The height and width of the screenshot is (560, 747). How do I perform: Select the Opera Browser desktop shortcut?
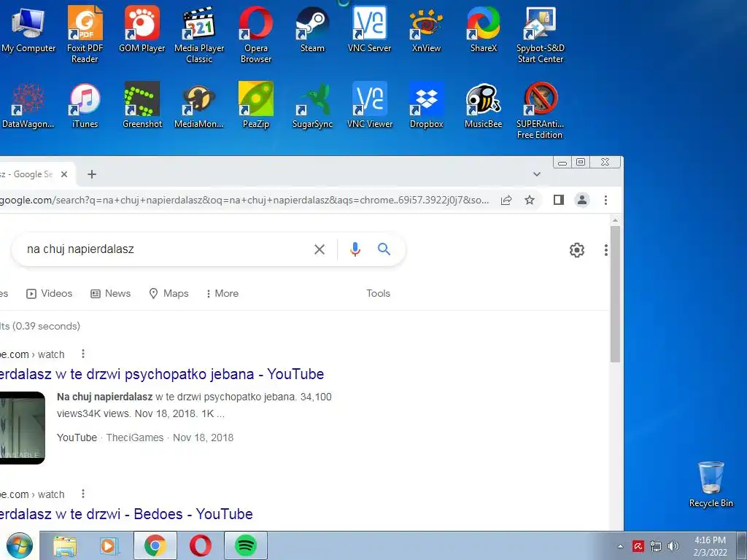tap(256, 35)
